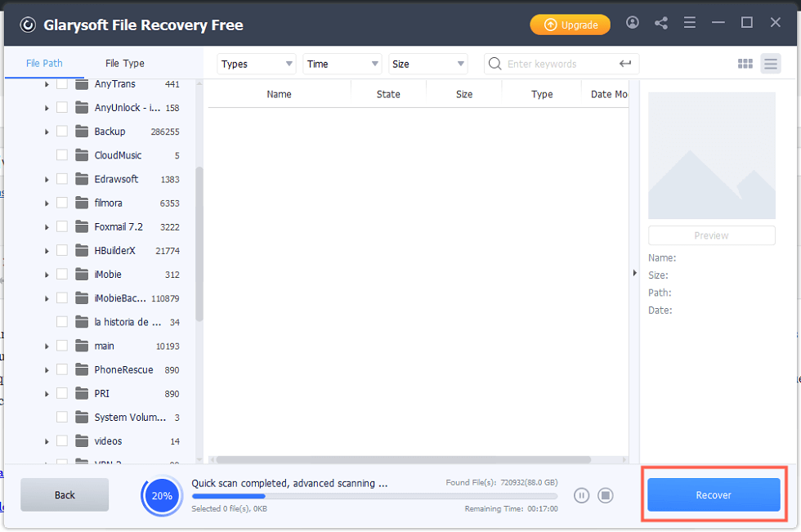The image size is (801, 532).
Task: Check the HBuilderX folder checkbox
Action: 62,251
